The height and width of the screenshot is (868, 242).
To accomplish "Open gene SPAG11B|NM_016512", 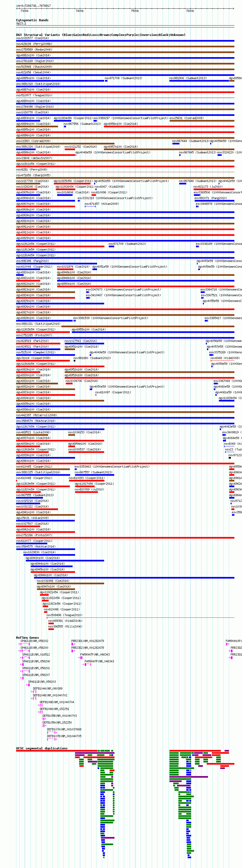I will (36, 655).
